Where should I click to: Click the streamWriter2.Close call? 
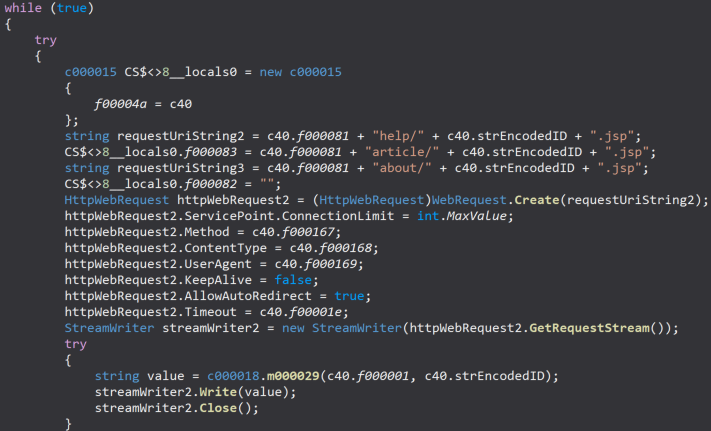click(166, 408)
